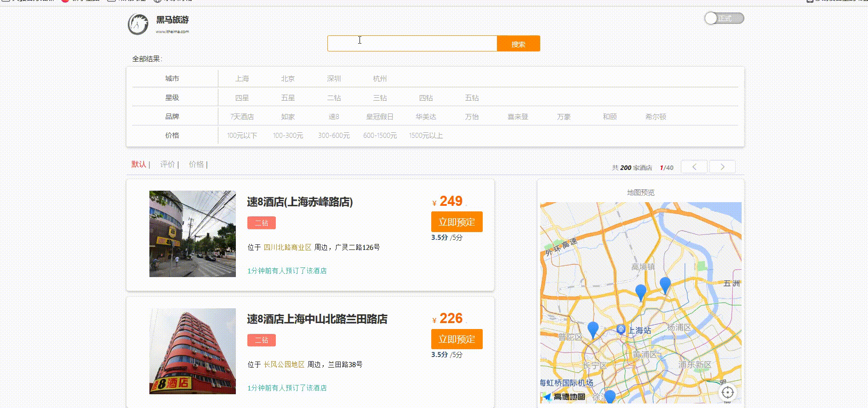Screen dimensions: 868x408
Task: Go to previous results page arrow
Action: (694, 167)
